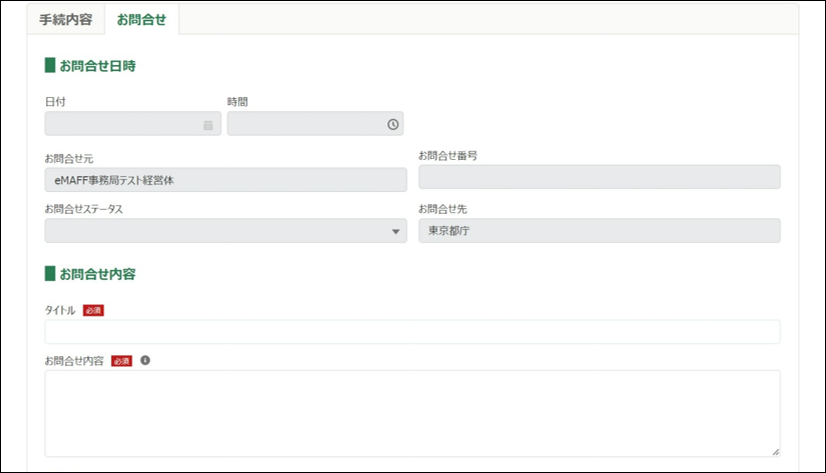Click inside the お問合せ内容 text area
The height and width of the screenshot is (473, 826).
click(x=412, y=413)
